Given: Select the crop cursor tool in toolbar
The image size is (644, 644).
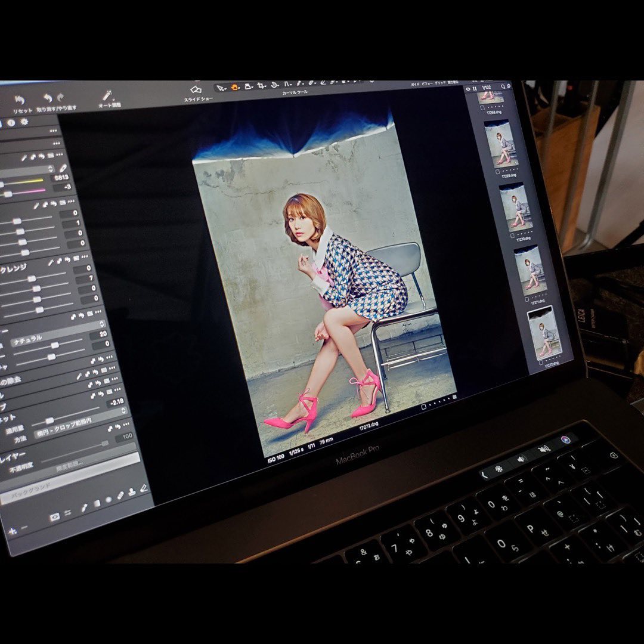Looking at the screenshot, I should [261, 86].
